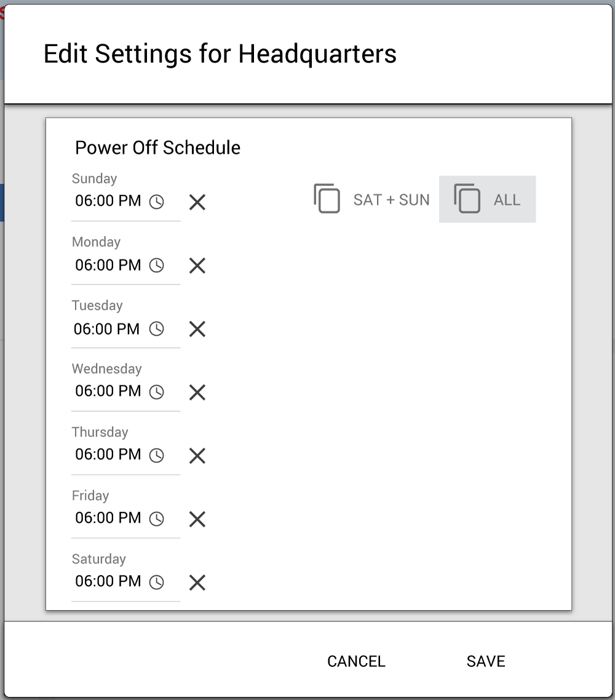
Task: Save the Headquarters settings
Action: (486, 661)
